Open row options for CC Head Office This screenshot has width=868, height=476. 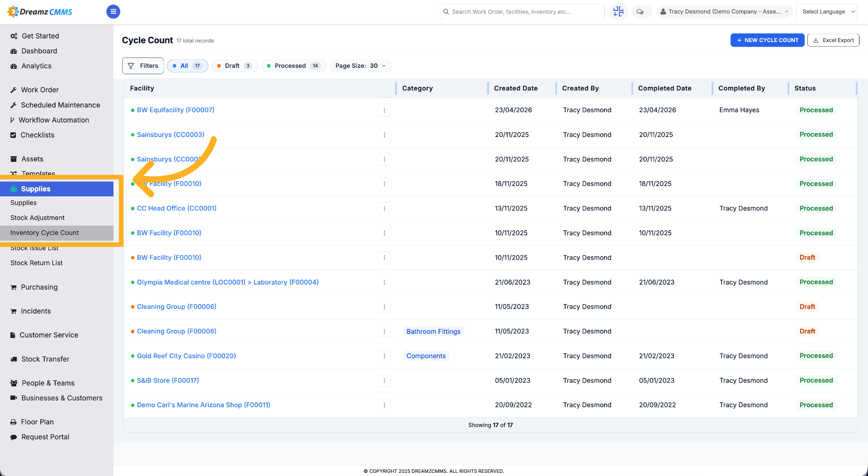384,209
